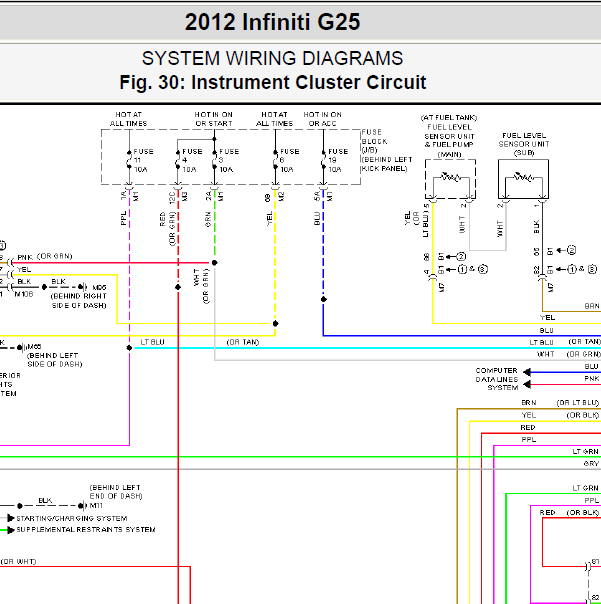601x604 pixels.
Task: Click the "2012 Infiniti G25" title
Action: tap(272, 22)
